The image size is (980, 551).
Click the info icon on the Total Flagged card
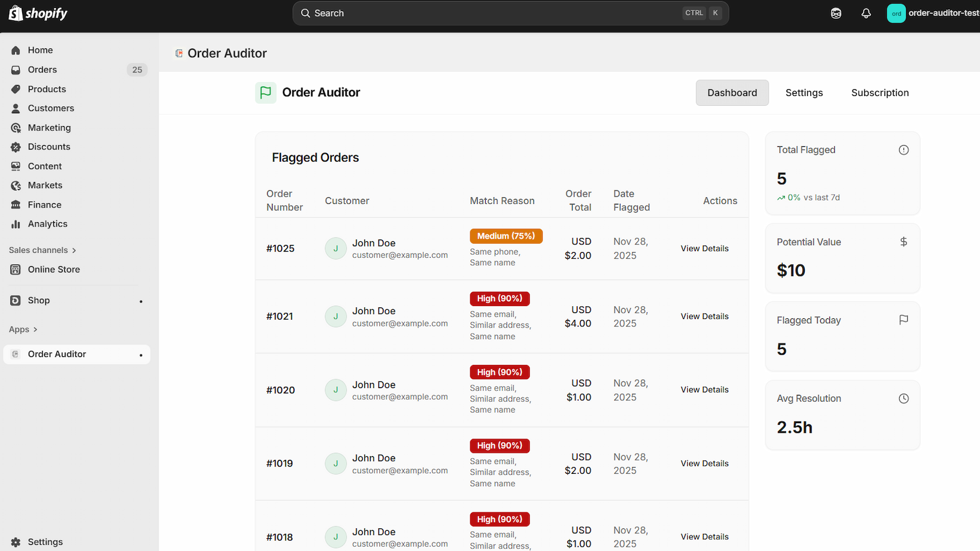(x=903, y=150)
